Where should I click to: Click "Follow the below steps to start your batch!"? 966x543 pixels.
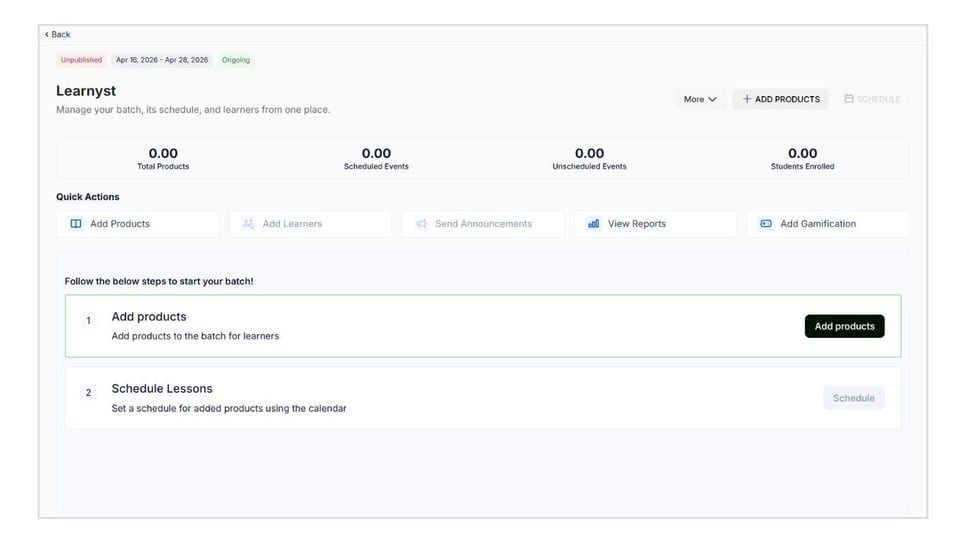(x=159, y=282)
